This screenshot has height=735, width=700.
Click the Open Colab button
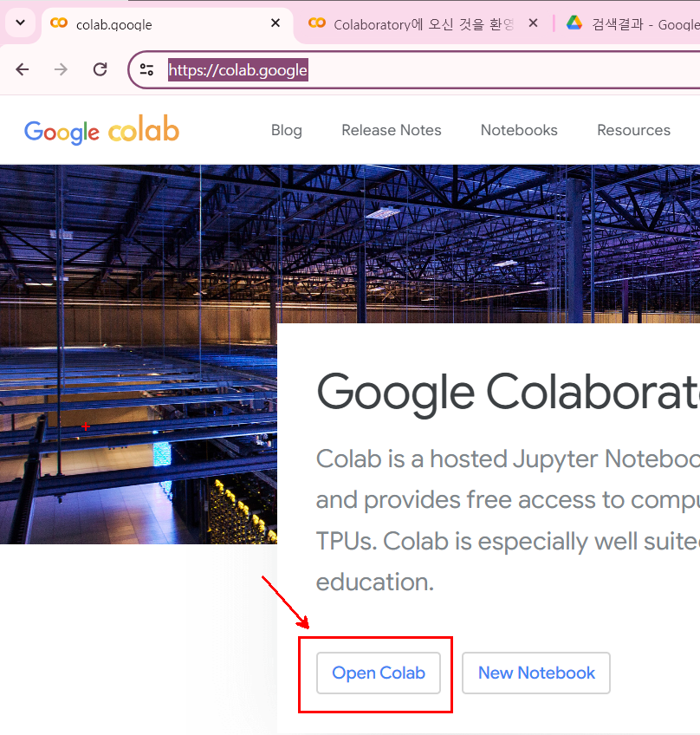(379, 673)
